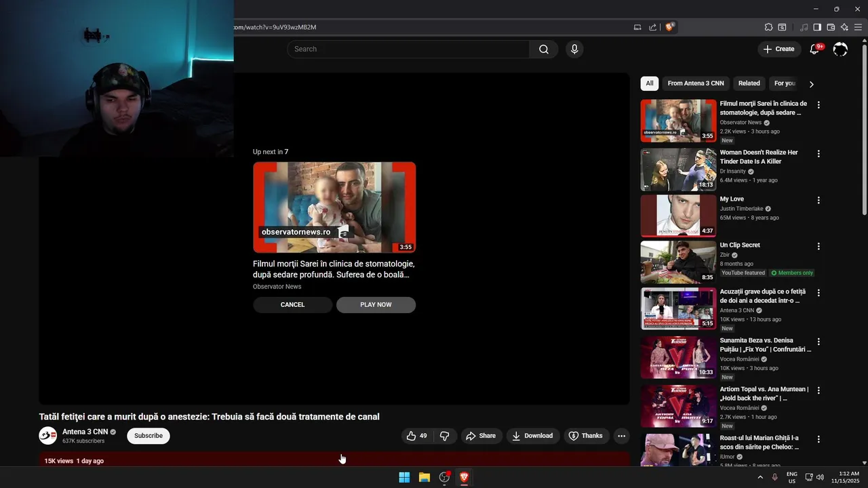
Task: Focus the YouTube Search field
Action: pos(408,49)
